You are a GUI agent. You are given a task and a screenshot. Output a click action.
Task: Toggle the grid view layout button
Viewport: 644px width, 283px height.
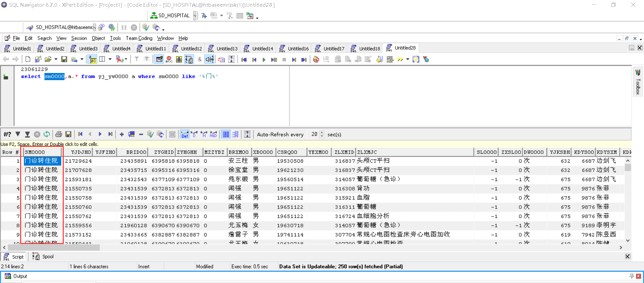point(226,134)
